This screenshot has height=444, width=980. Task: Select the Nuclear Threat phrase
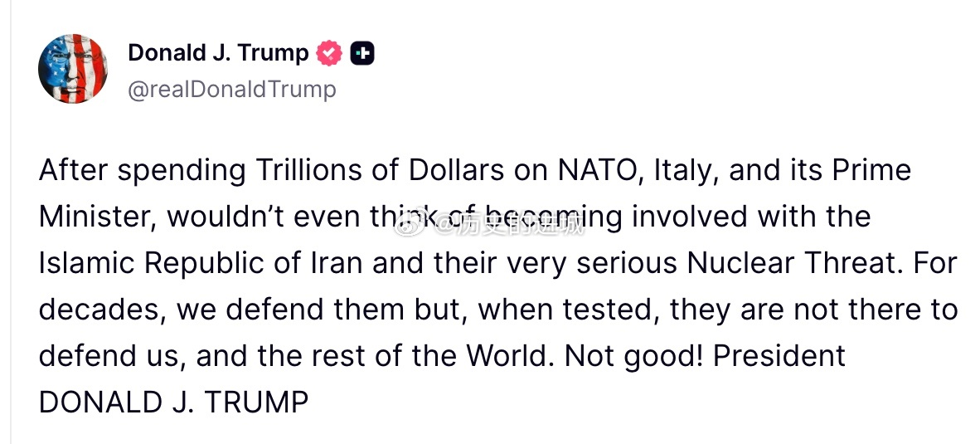(791, 263)
